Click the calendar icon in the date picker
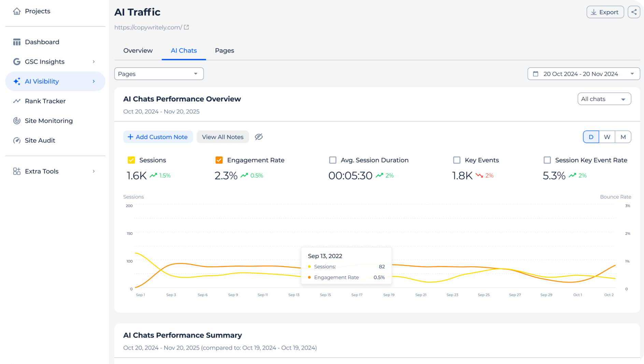This screenshot has width=644, height=364. pyautogui.click(x=536, y=73)
